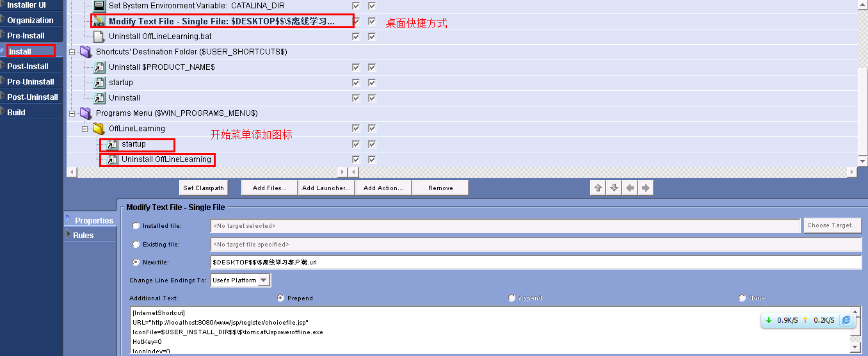Click the Internet Explorer icon in speed widget
The image size is (868, 356).
pyautogui.click(x=846, y=320)
